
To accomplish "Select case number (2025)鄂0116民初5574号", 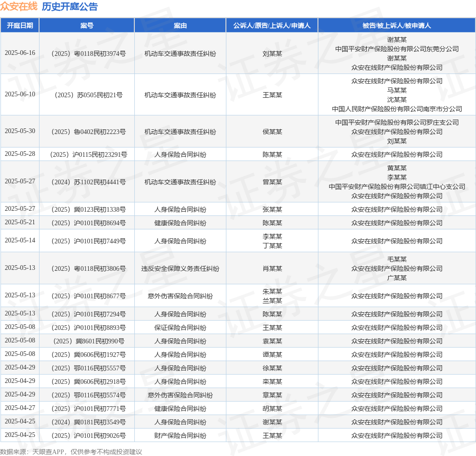I will tap(88, 395).
